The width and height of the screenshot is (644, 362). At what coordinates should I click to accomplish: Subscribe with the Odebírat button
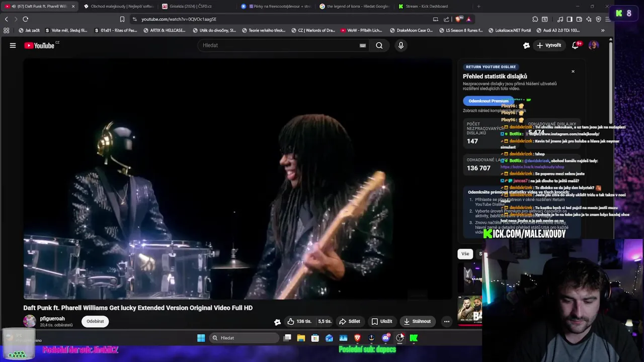pos(95,321)
